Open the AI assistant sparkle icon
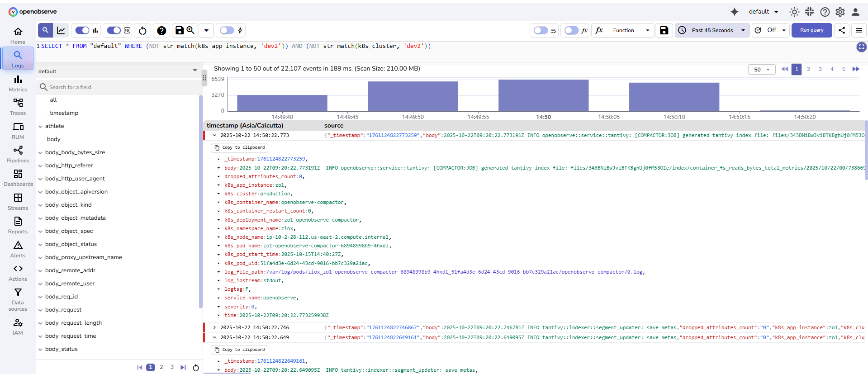 coord(734,12)
